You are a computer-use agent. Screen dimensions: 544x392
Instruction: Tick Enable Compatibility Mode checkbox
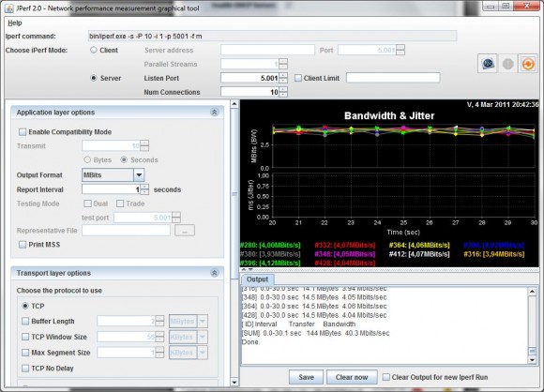click(x=23, y=132)
